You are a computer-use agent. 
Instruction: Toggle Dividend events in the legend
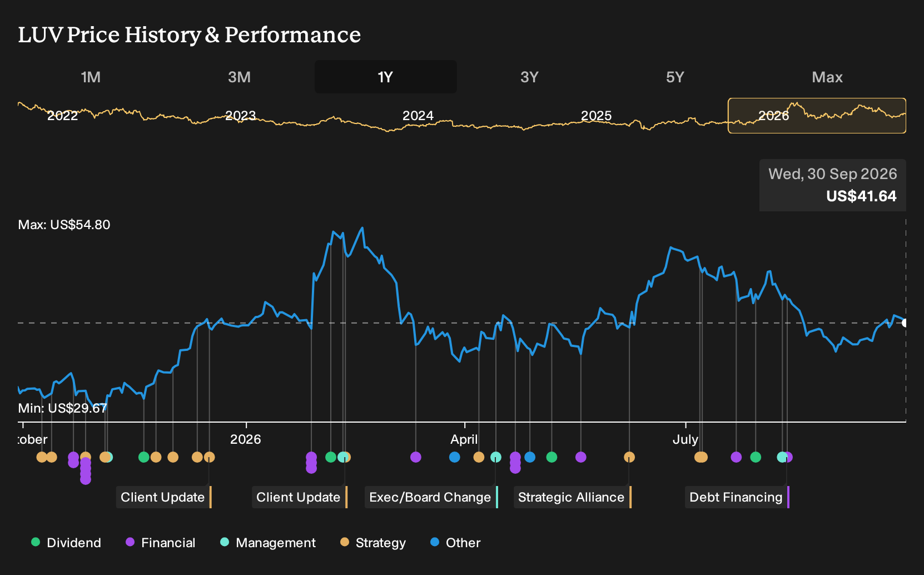click(66, 543)
